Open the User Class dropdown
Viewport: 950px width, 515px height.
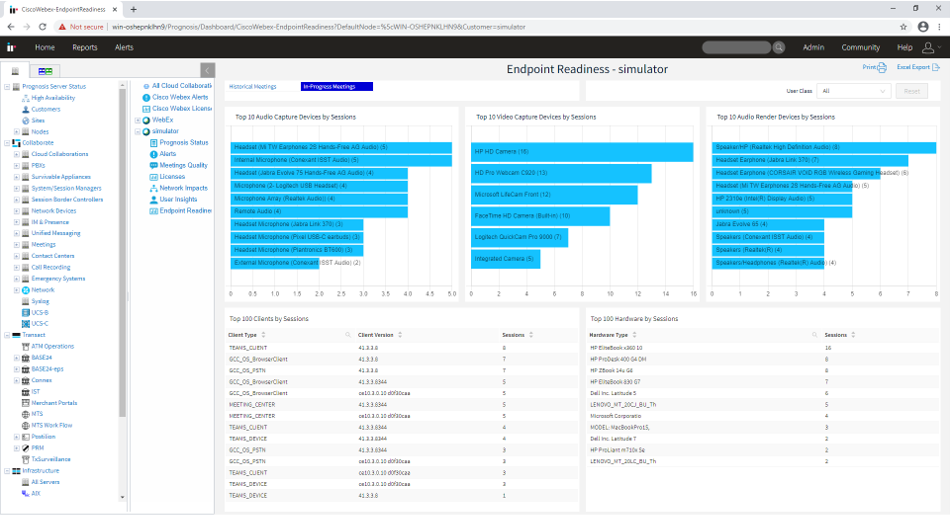point(853,91)
